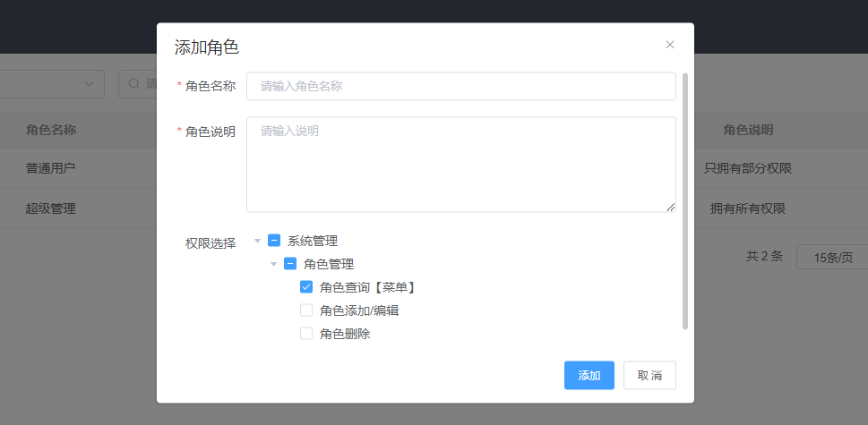The width and height of the screenshot is (868, 425).
Task: Click 超级管理 in the background table
Action: [50, 208]
